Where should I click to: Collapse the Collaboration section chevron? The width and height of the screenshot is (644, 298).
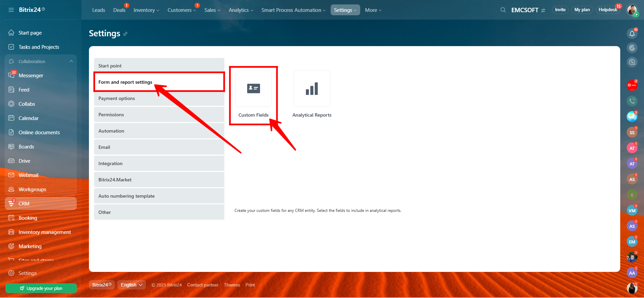pyautogui.click(x=71, y=61)
